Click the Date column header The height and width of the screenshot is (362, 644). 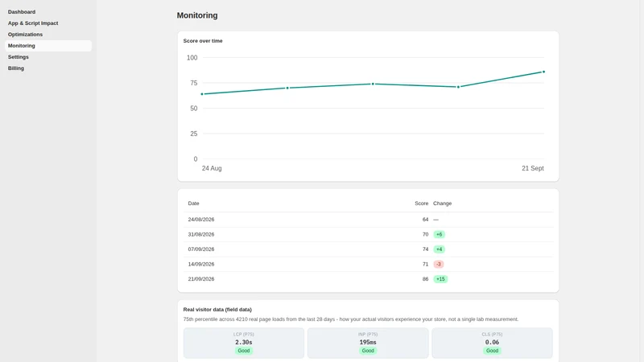193,204
